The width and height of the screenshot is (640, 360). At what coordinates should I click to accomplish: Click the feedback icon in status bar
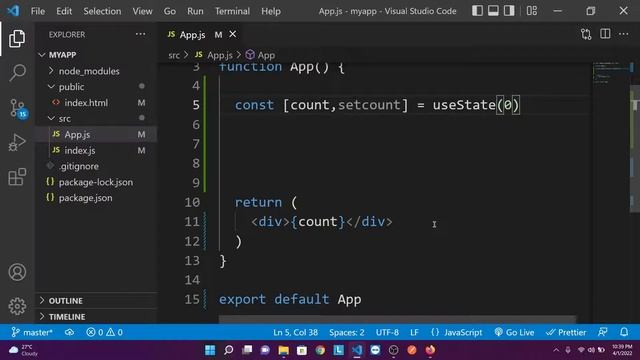tap(603, 332)
